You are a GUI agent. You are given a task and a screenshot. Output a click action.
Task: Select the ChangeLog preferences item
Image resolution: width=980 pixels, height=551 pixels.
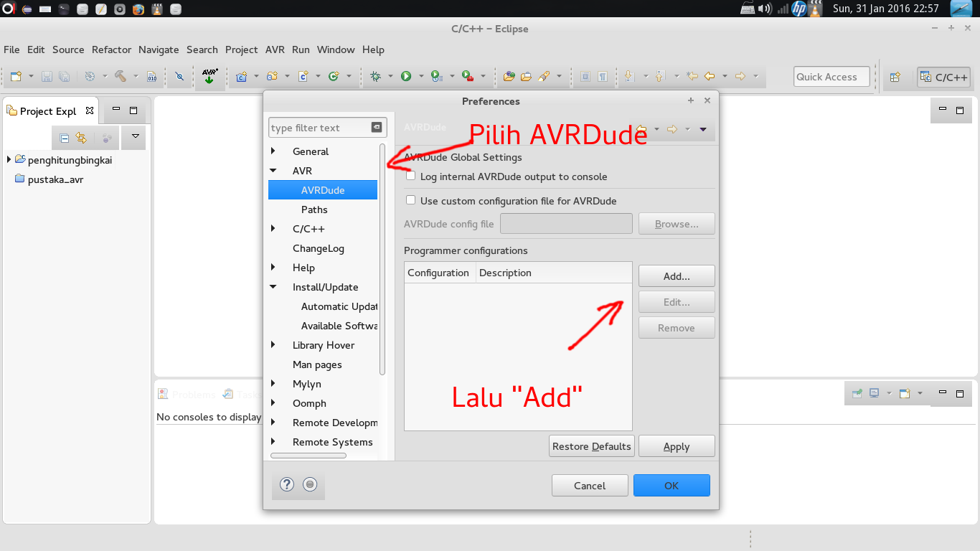pyautogui.click(x=319, y=248)
